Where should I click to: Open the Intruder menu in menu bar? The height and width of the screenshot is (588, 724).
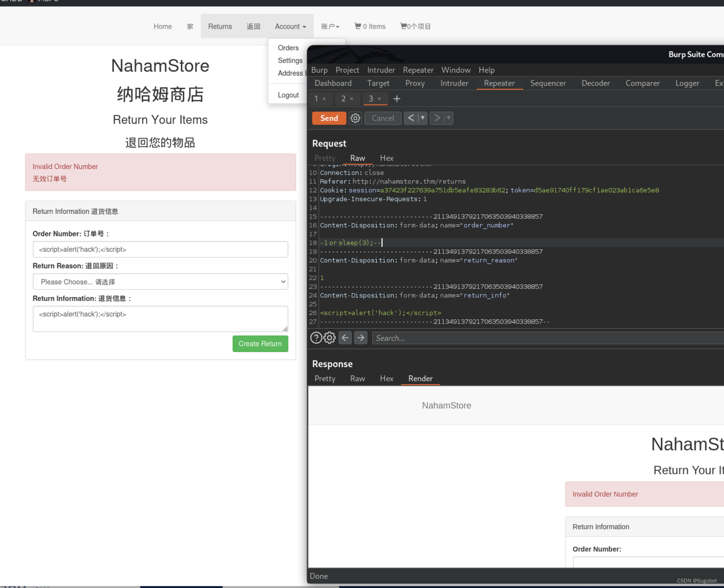381,70
